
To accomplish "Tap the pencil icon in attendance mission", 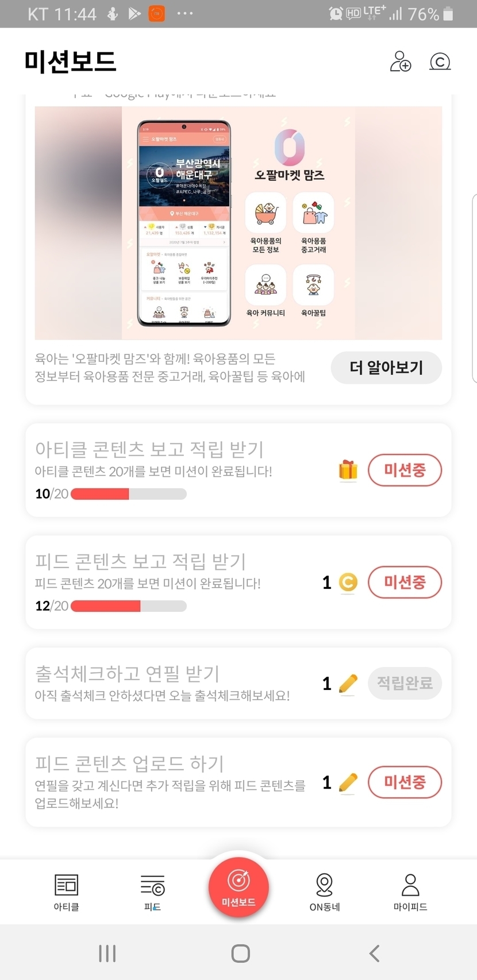I will point(348,683).
